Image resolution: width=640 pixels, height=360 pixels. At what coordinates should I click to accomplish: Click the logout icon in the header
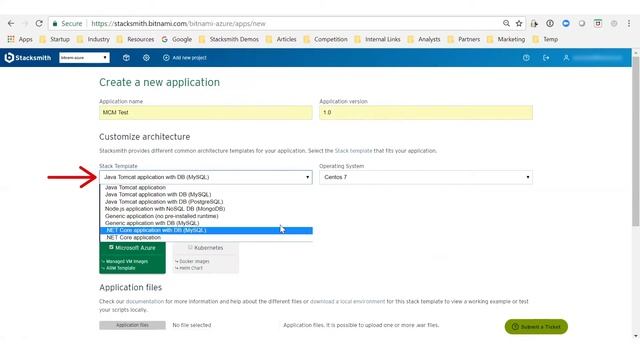546,58
